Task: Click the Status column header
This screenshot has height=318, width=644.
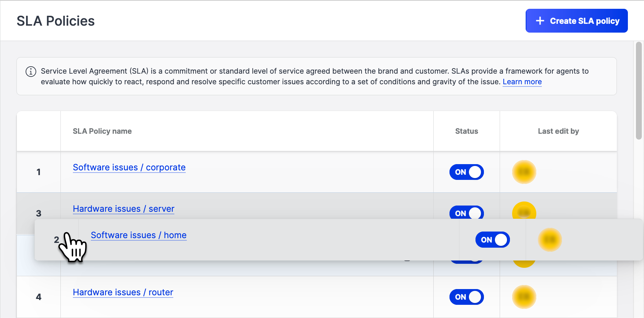Action: tap(466, 131)
